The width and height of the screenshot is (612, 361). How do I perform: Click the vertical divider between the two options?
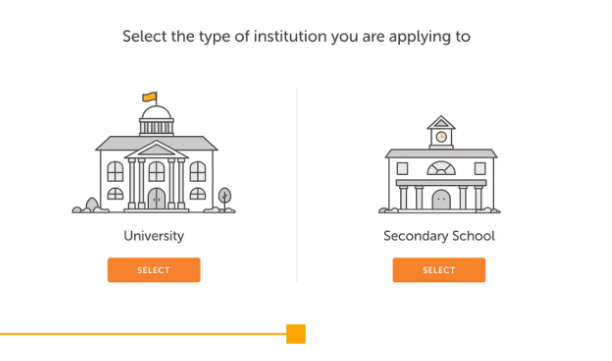297,185
